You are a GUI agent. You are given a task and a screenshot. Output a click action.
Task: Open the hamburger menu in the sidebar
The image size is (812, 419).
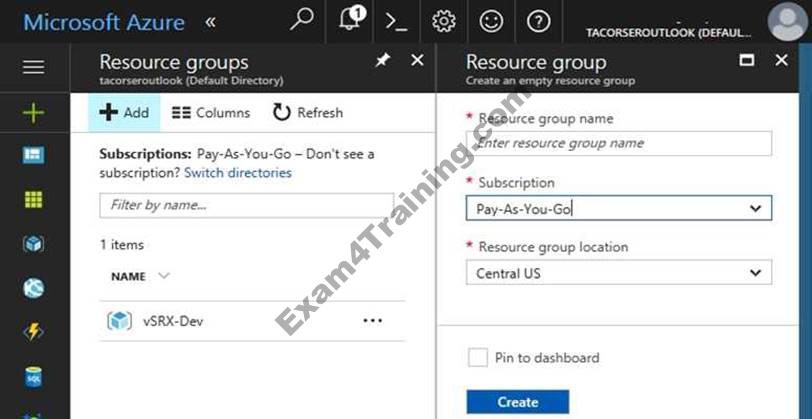(34, 67)
